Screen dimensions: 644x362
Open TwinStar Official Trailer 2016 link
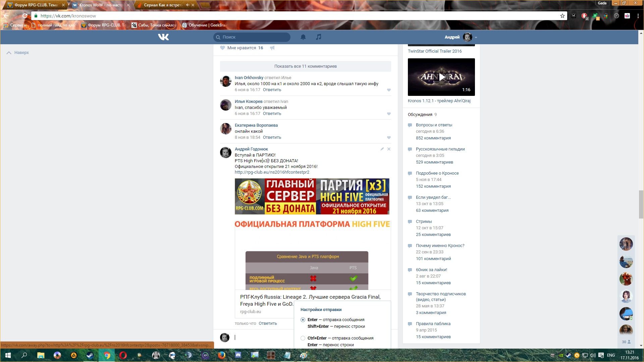pos(435,51)
